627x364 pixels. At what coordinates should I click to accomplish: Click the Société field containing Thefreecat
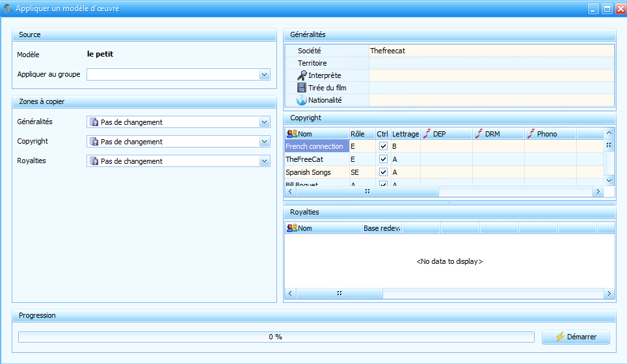(x=491, y=51)
